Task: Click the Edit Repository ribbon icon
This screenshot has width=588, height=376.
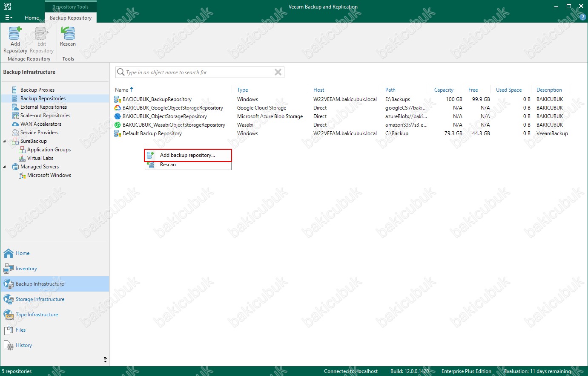Action: (x=41, y=33)
